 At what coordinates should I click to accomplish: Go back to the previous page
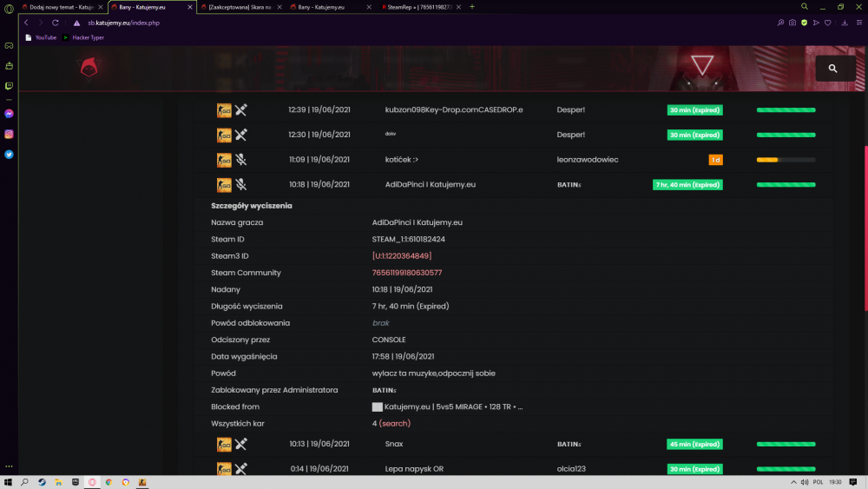click(26, 23)
